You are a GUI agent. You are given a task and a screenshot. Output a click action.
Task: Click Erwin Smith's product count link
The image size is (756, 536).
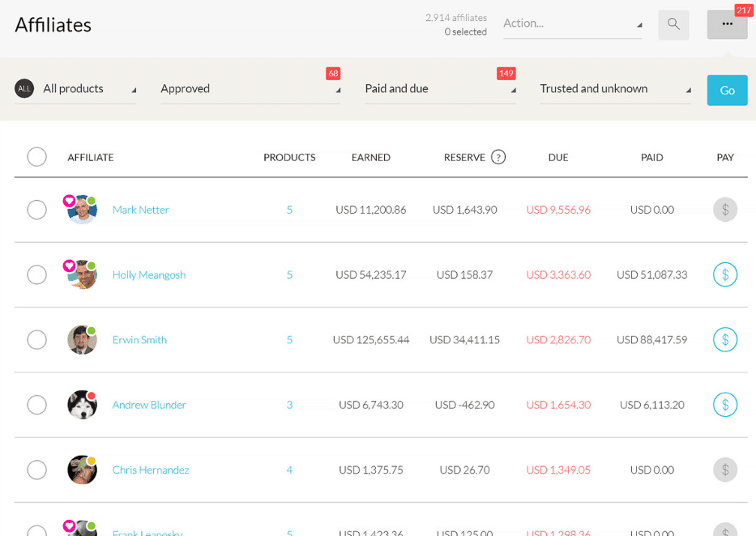tap(289, 340)
